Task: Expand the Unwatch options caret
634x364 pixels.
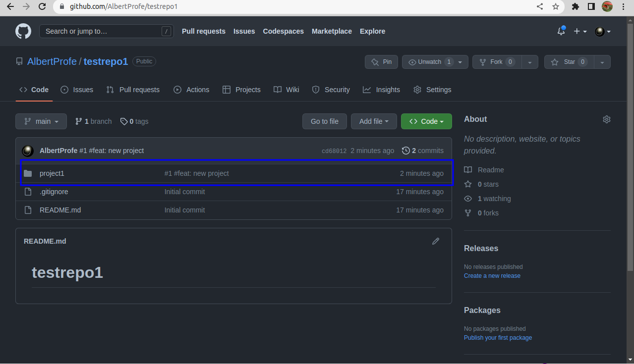Action: click(x=461, y=62)
